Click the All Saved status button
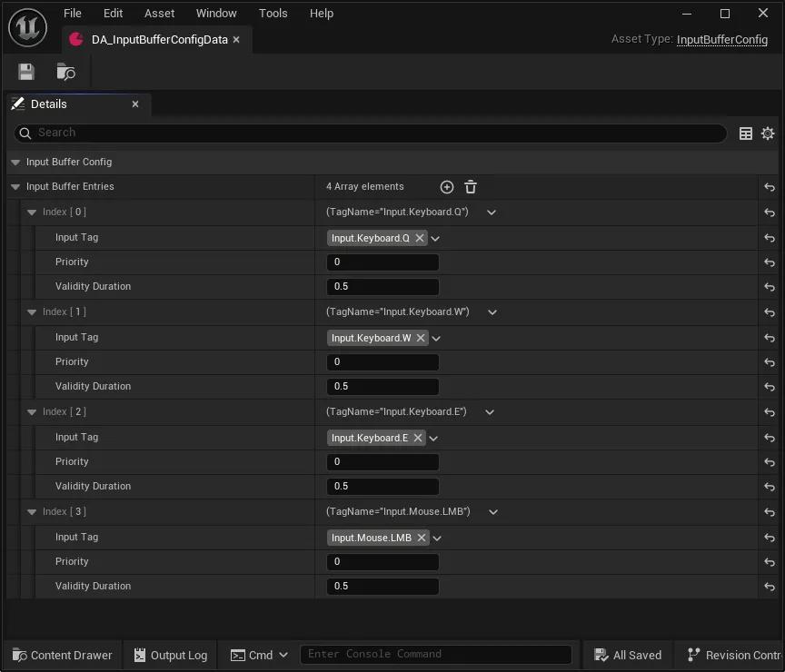 point(628,655)
